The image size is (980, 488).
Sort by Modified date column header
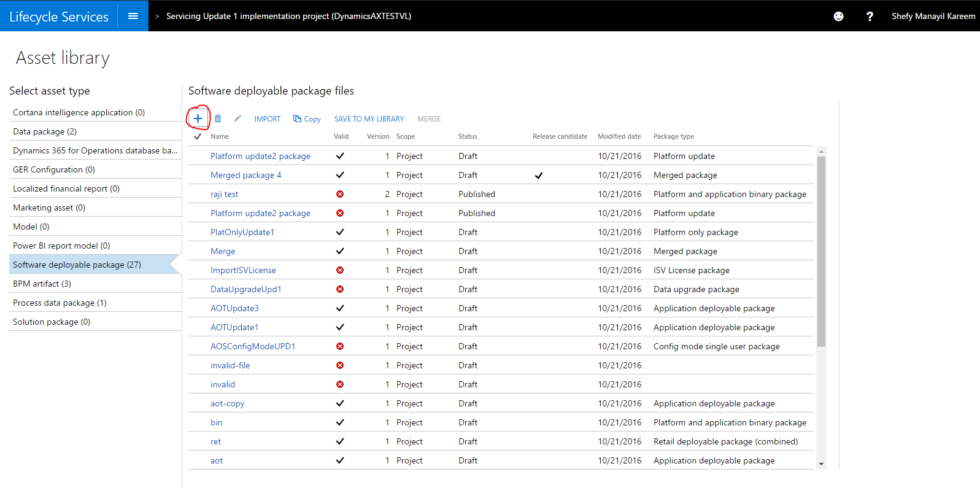[619, 136]
